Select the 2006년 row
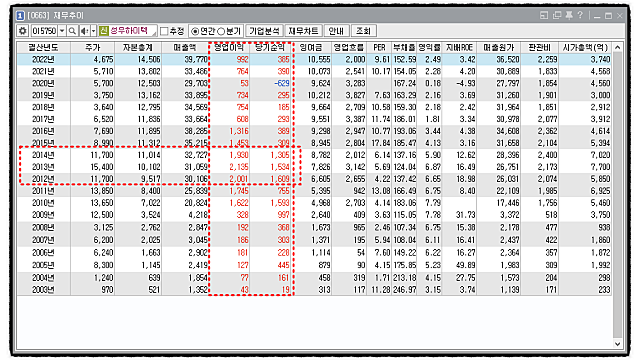 pos(314,253)
